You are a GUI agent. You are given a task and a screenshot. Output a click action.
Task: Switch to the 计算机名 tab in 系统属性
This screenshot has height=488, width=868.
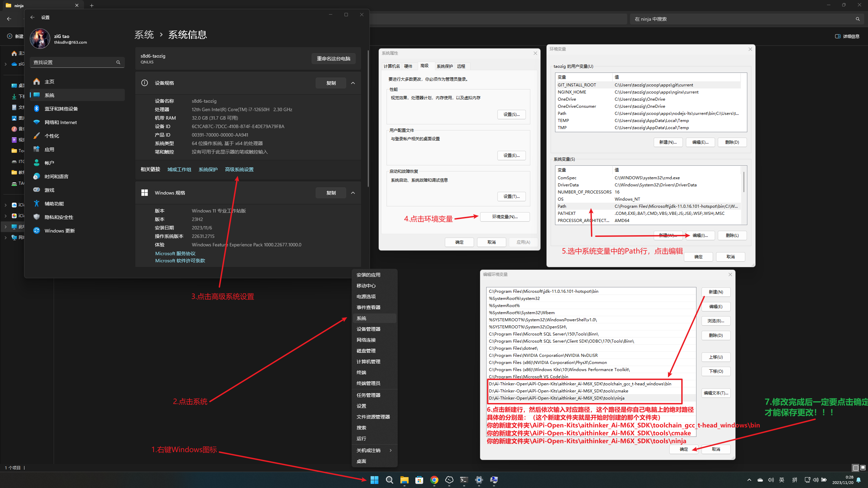(x=392, y=66)
